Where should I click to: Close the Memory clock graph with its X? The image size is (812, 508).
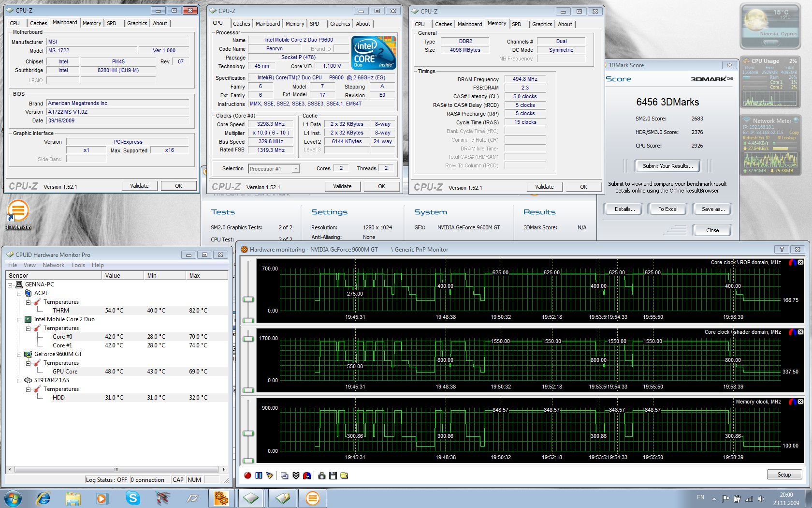pyautogui.click(x=800, y=402)
